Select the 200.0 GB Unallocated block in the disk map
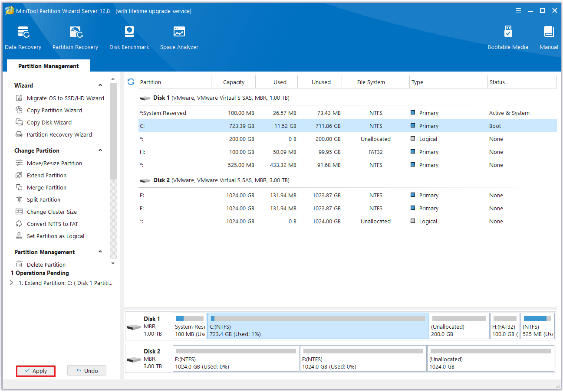This screenshot has width=563, height=392. click(459, 326)
